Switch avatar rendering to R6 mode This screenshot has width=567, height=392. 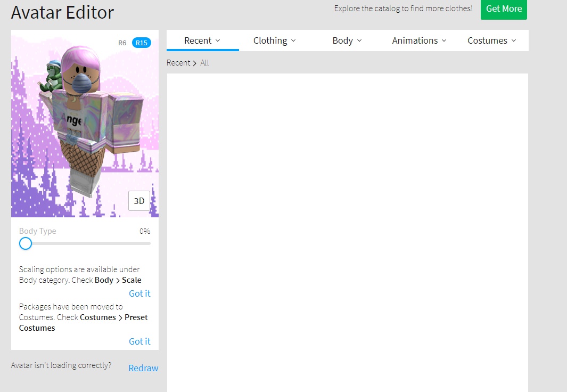point(122,43)
